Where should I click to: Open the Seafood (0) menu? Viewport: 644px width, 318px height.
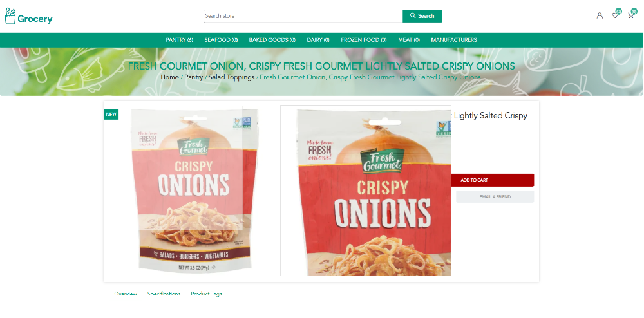[221, 40]
